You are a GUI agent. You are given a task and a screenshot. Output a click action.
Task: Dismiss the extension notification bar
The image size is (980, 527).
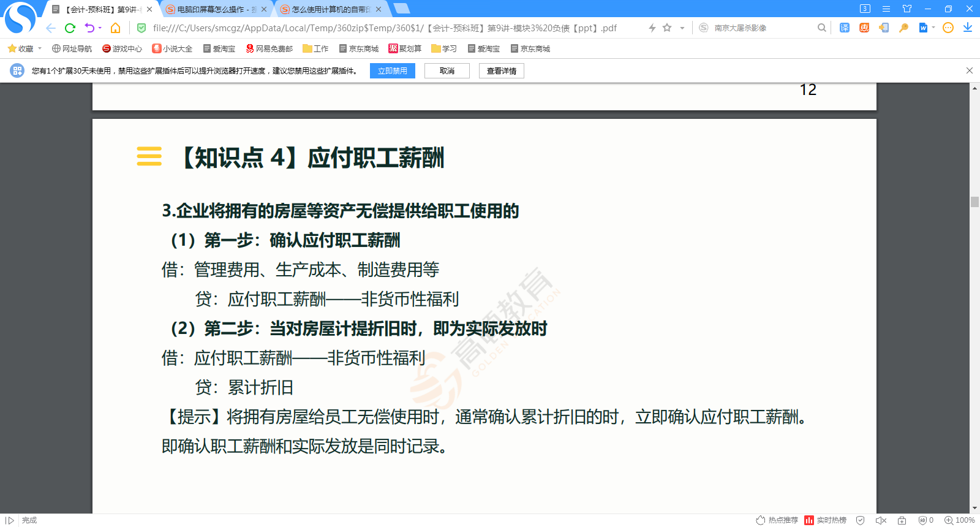[969, 70]
